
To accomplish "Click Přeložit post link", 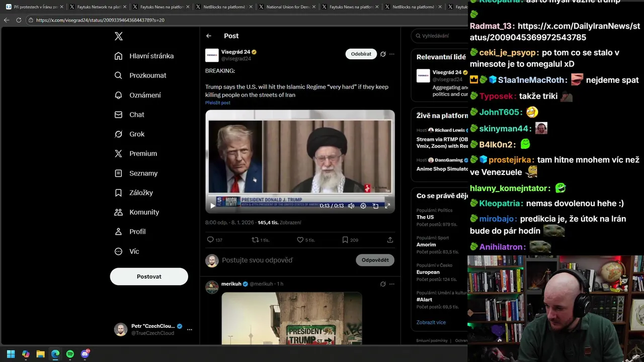I will pyautogui.click(x=218, y=103).
